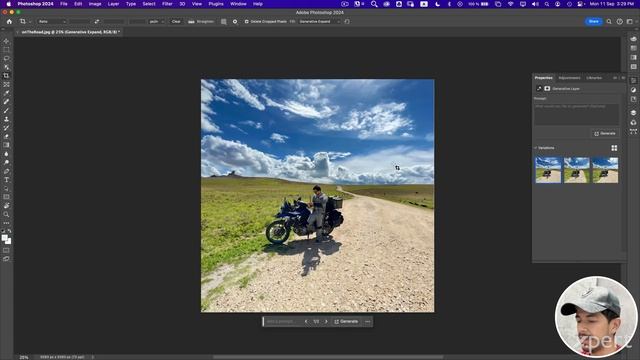
Task: Click the blue Share button
Action: [x=593, y=21]
